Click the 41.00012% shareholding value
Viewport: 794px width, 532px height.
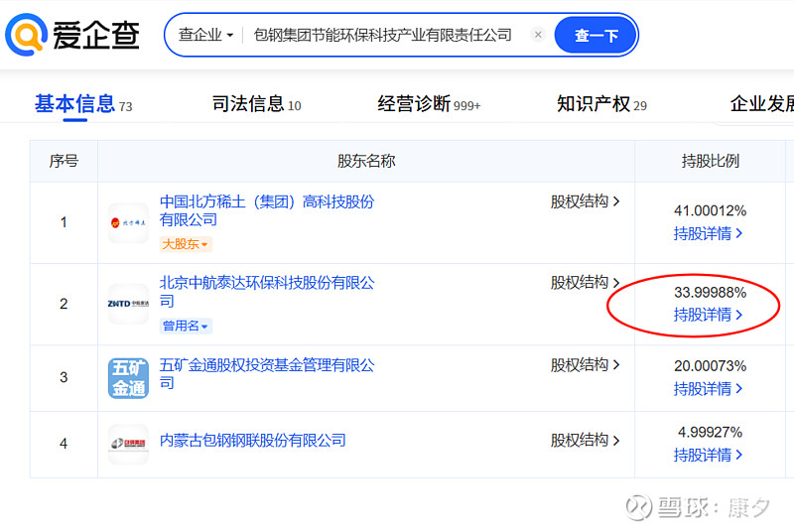[x=710, y=210]
